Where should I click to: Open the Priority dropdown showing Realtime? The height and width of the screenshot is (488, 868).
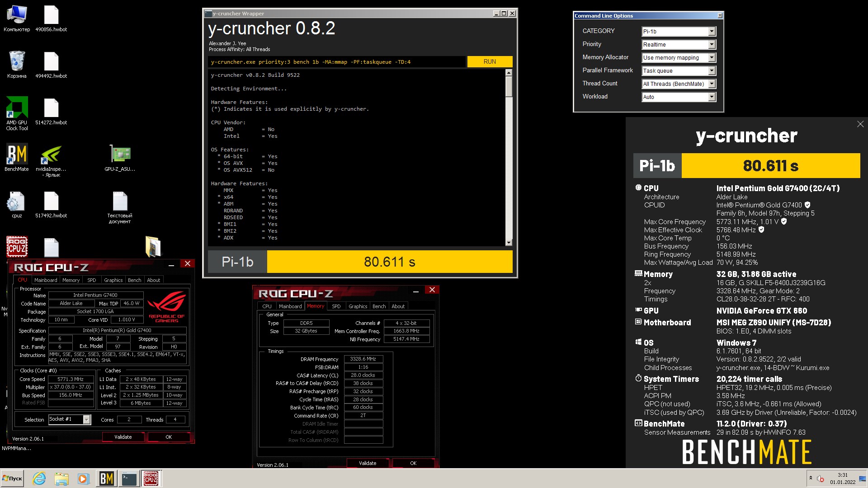click(679, 44)
